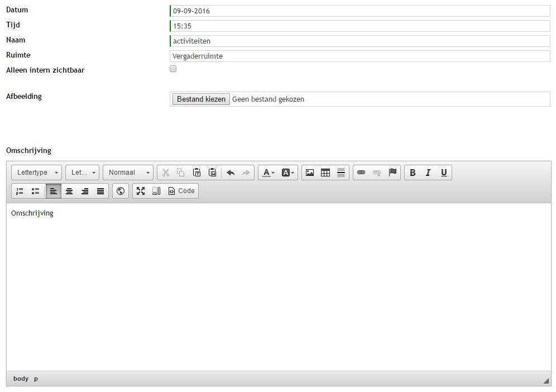Center align the text
This screenshot has width=556, height=392.
[x=69, y=191]
